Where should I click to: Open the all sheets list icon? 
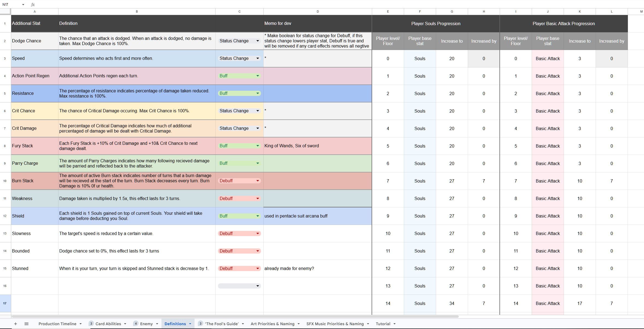click(x=27, y=324)
